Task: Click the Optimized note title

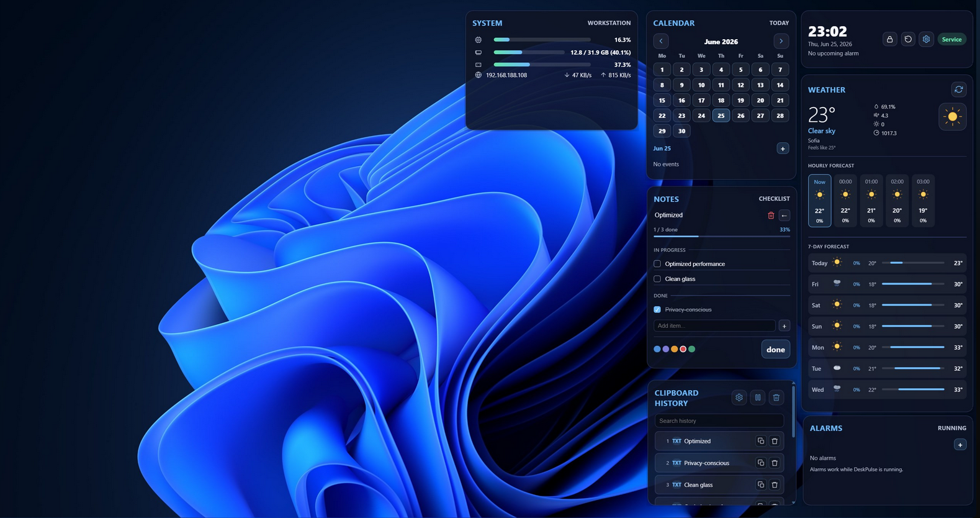Action: [668, 215]
